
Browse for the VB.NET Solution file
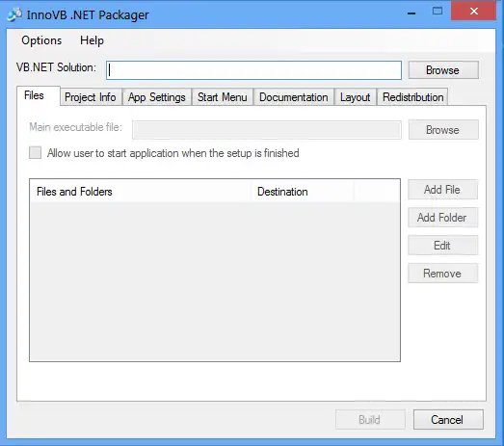[443, 69]
